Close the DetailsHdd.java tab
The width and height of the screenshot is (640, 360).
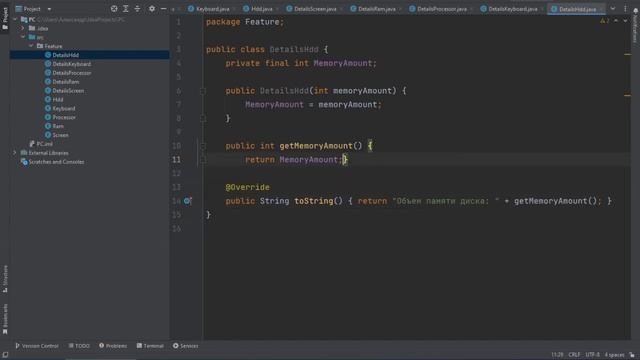[601, 9]
